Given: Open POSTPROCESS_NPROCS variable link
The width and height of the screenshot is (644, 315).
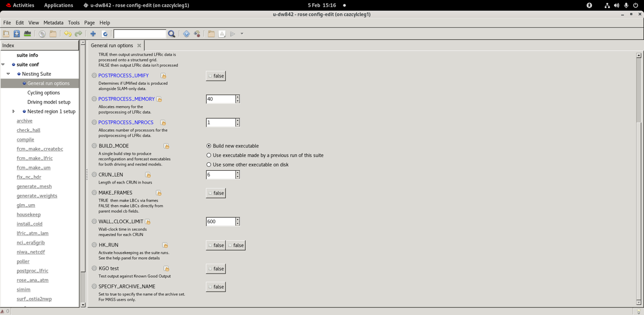Looking at the screenshot, I should click(126, 122).
